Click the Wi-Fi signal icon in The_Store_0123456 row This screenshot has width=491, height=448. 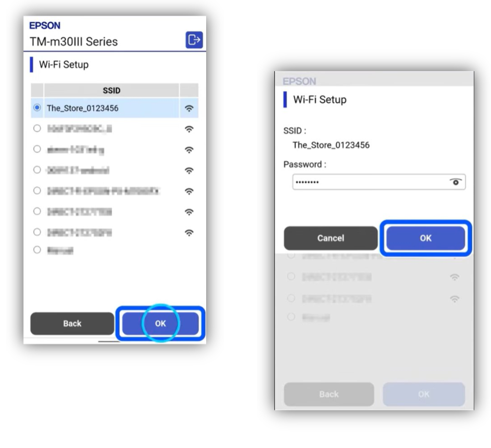(189, 108)
